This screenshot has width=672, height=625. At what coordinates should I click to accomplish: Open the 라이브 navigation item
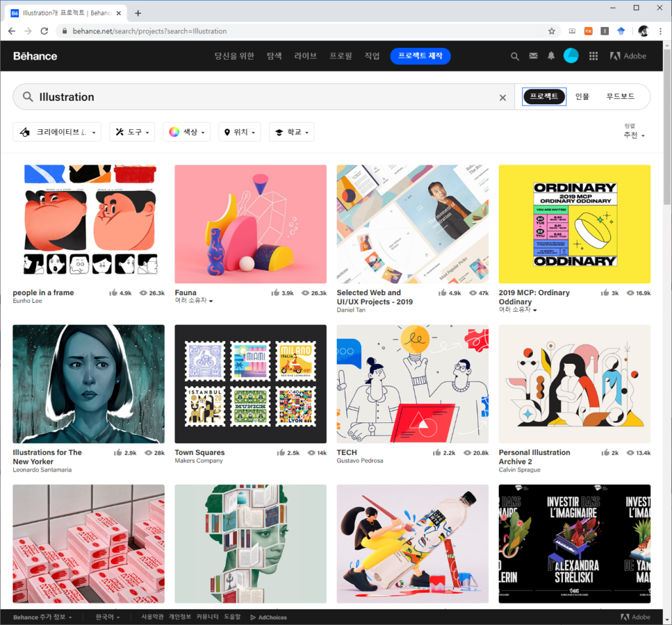[305, 56]
